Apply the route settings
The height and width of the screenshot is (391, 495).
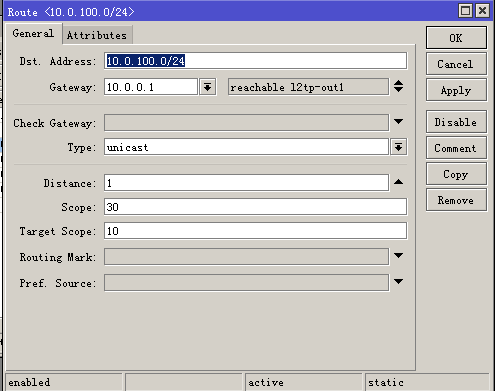click(456, 90)
